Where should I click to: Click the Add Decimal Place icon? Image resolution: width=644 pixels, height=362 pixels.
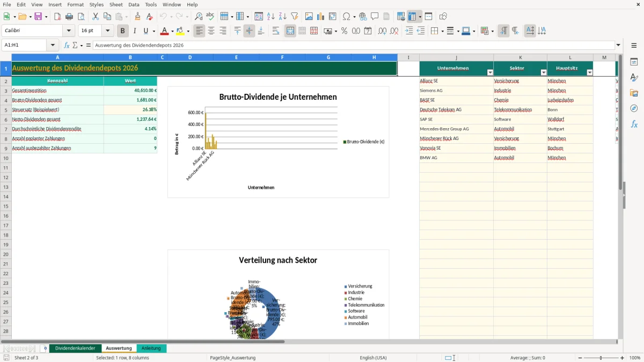click(x=382, y=31)
